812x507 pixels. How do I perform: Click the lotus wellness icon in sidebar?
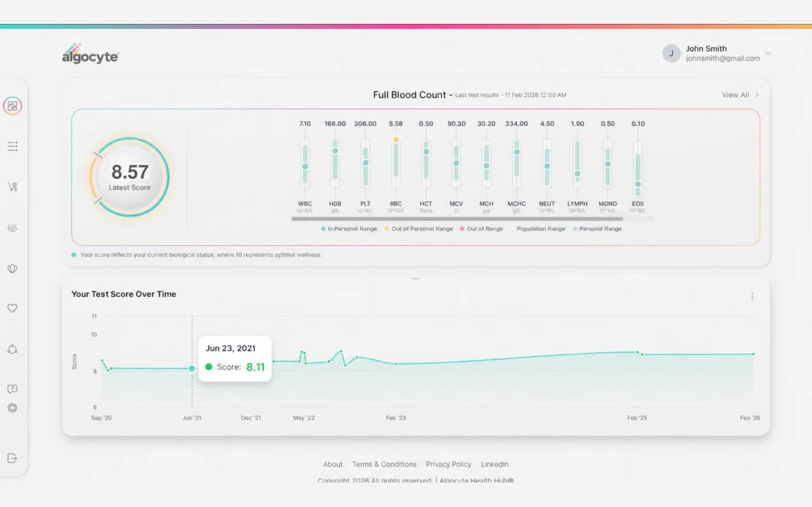point(13,268)
